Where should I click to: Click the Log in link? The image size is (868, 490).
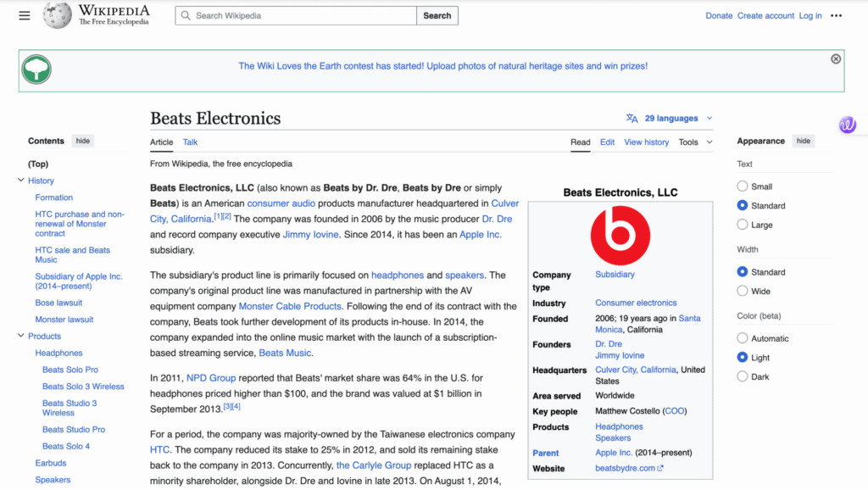[x=810, y=15]
